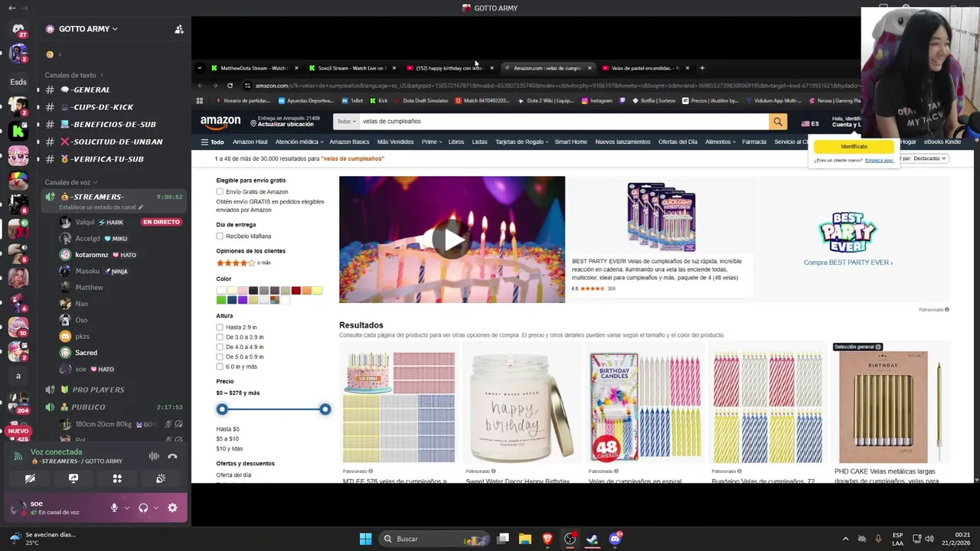Check De 3.0 a 3.9 in filter
The image size is (980, 551).
(220, 337)
